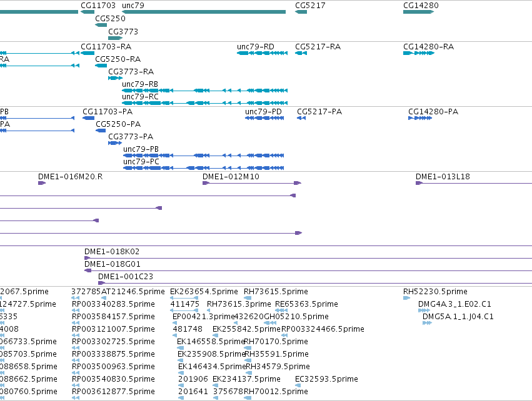Select the unc79-RB transcript label
The width and height of the screenshot is (532, 401).
[140, 84]
